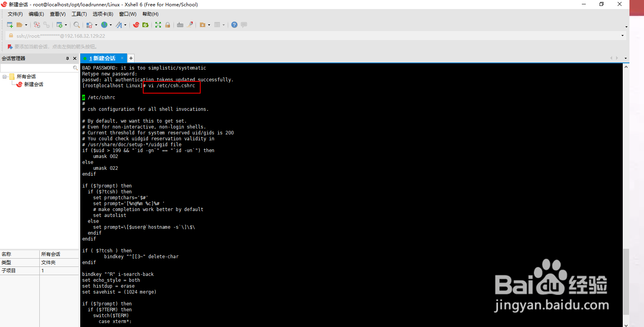Click the New Session icon
Screen dimensions: 644x327
(10, 25)
